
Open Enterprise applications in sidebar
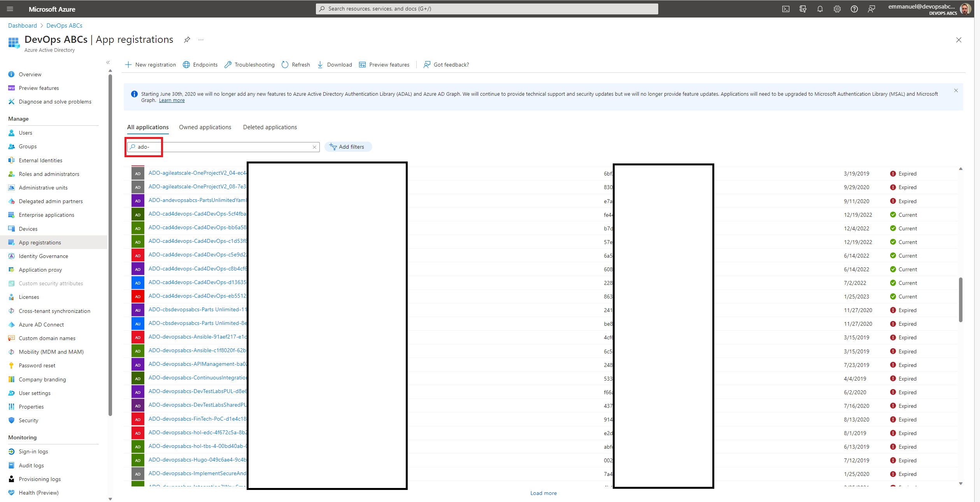click(46, 215)
